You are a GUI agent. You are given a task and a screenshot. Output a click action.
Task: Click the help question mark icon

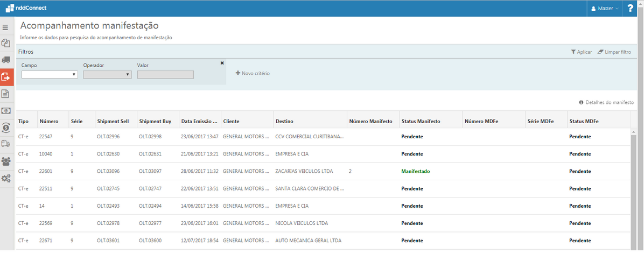631,9
